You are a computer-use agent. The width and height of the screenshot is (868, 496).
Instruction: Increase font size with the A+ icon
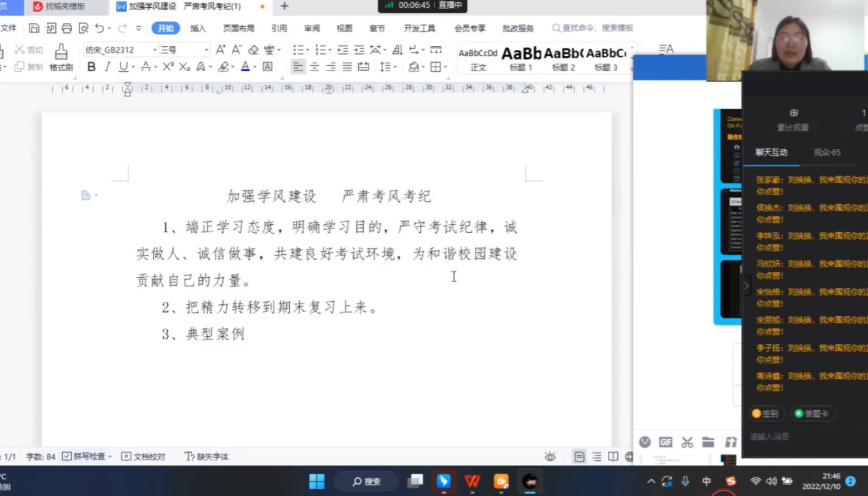221,50
